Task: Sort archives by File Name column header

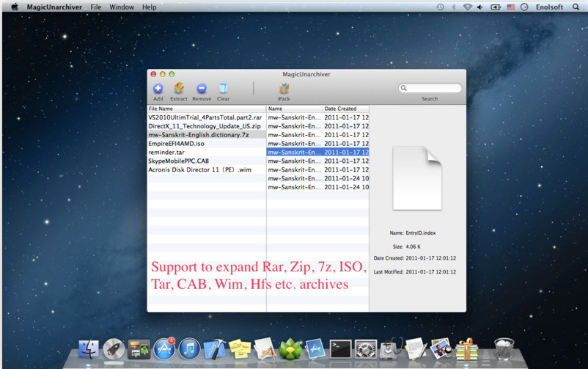Action: click(207, 109)
